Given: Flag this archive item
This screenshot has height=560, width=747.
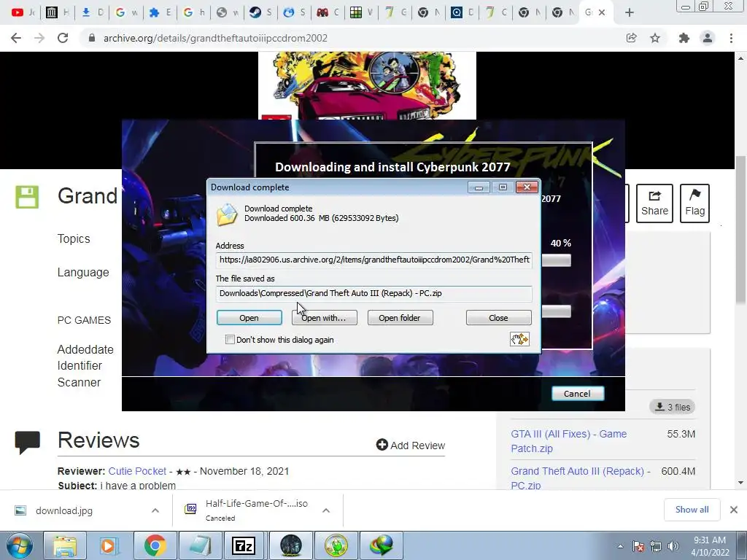Looking at the screenshot, I should (x=694, y=203).
